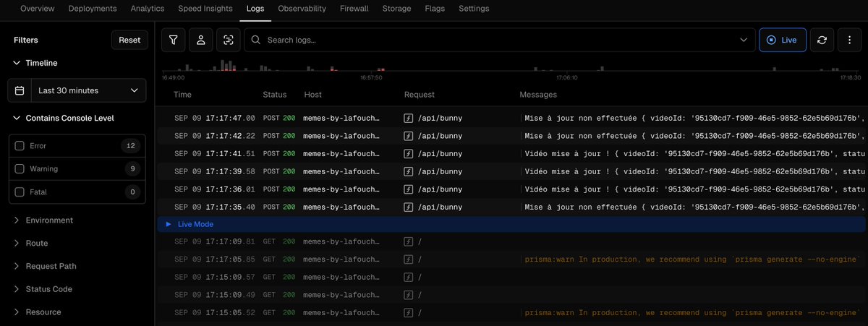Click the user filter icon button
Screen dimensions: 868x326
[x=200, y=40]
